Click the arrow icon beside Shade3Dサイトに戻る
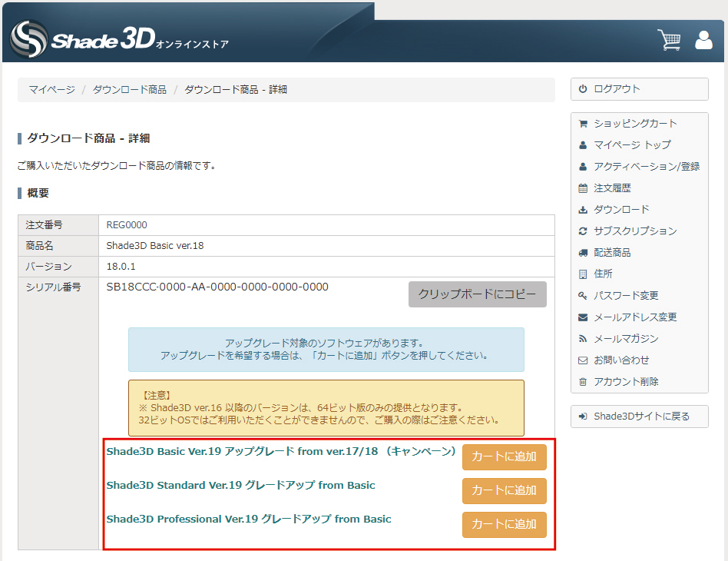728x561 pixels. 583,417
